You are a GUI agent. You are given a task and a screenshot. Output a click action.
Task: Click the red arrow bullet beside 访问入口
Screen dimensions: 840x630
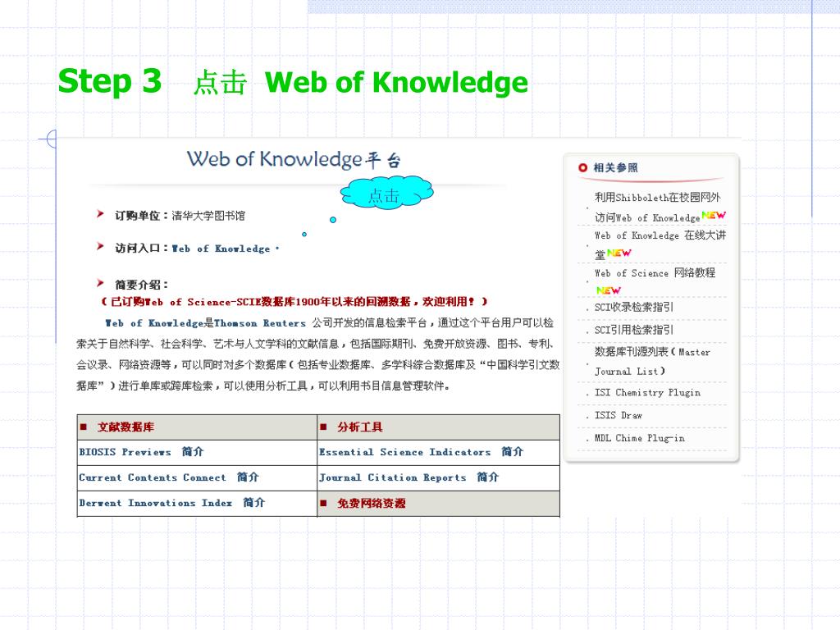coord(100,246)
